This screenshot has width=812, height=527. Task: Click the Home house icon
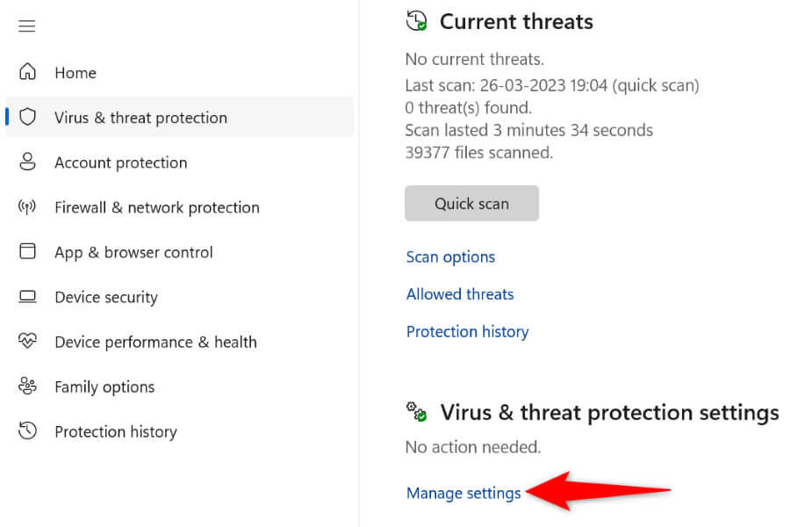coord(28,72)
